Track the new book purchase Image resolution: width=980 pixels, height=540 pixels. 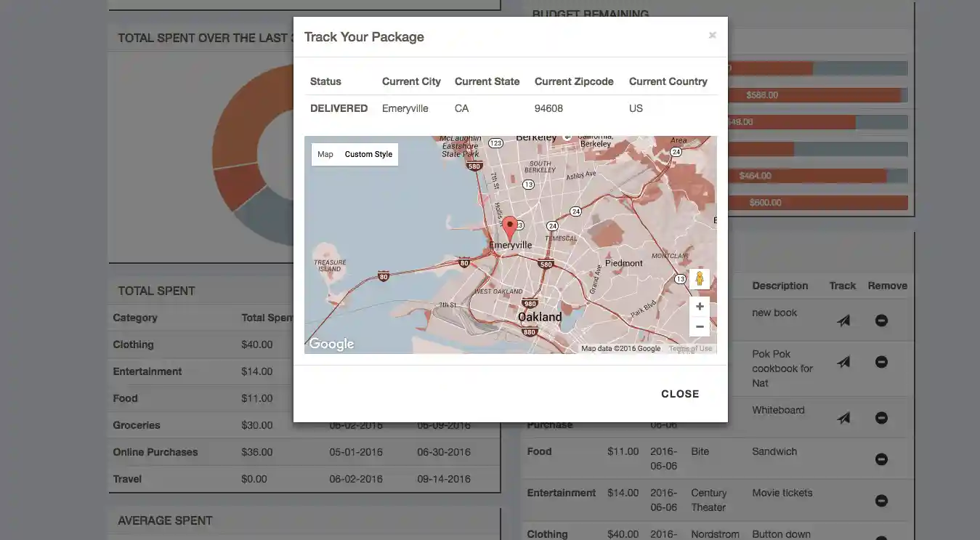843,321
